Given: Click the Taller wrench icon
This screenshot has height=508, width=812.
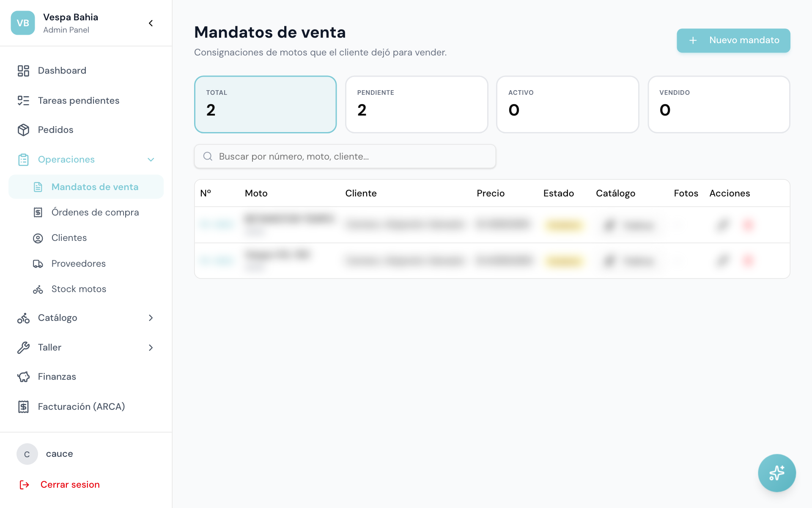Looking at the screenshot, I should tap(23, 348).
